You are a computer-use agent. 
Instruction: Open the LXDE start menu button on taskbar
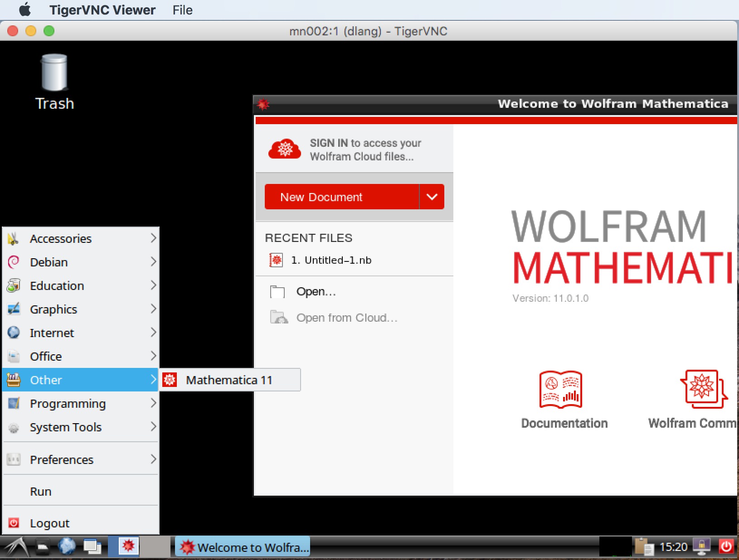pyautogui.click(x=16, y=547)
